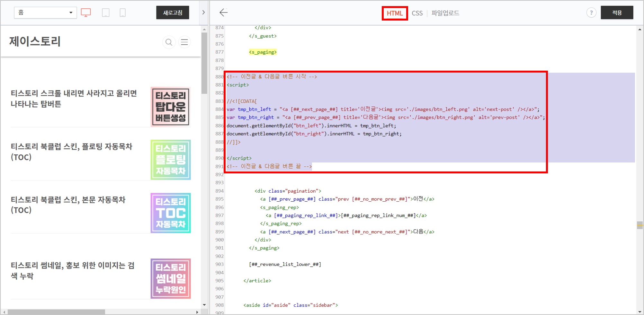This screenshot has height=315, width=644.
Task: Click <s_paging_rep> tag on line 896
Action: 280,207
